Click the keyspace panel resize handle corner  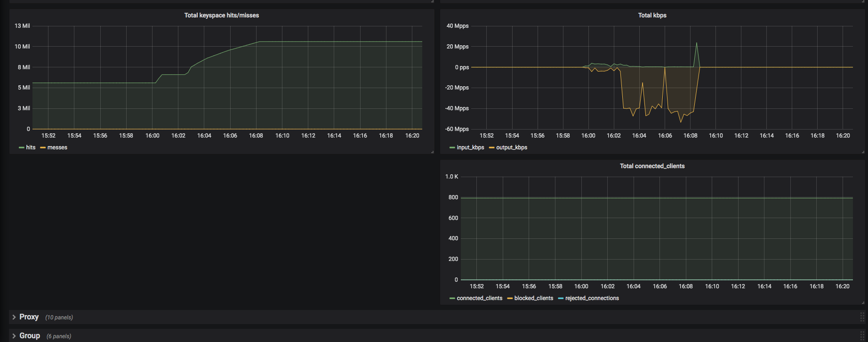[432, 152]
